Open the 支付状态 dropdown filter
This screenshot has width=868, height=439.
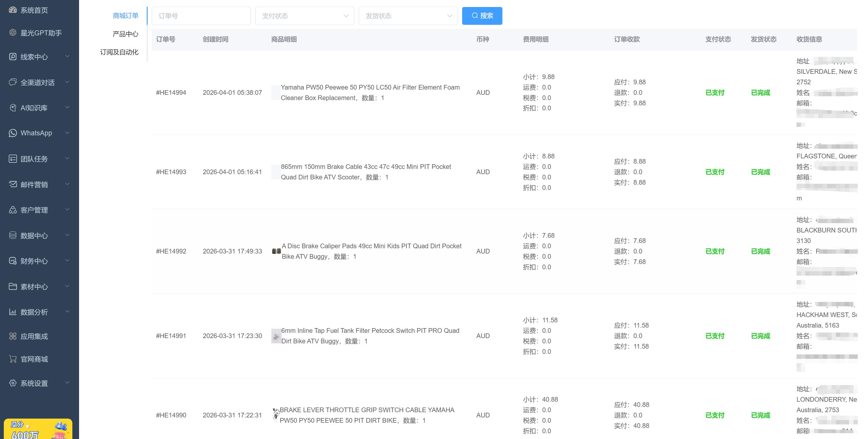[x=304, y=16]
